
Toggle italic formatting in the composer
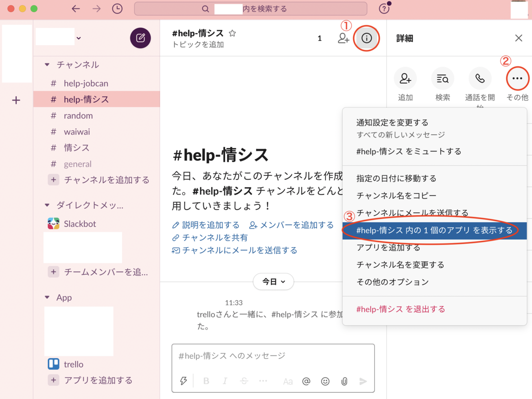coord(225,381)
